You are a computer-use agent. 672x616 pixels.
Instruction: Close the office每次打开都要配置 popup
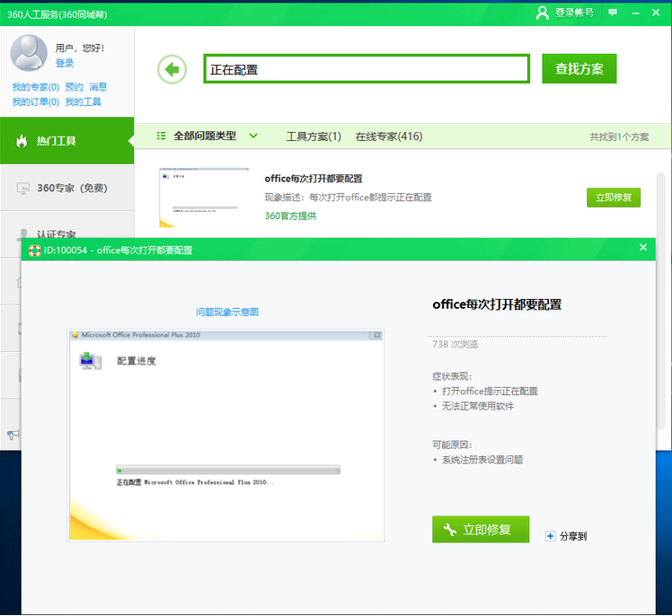(x=642, y=248)
